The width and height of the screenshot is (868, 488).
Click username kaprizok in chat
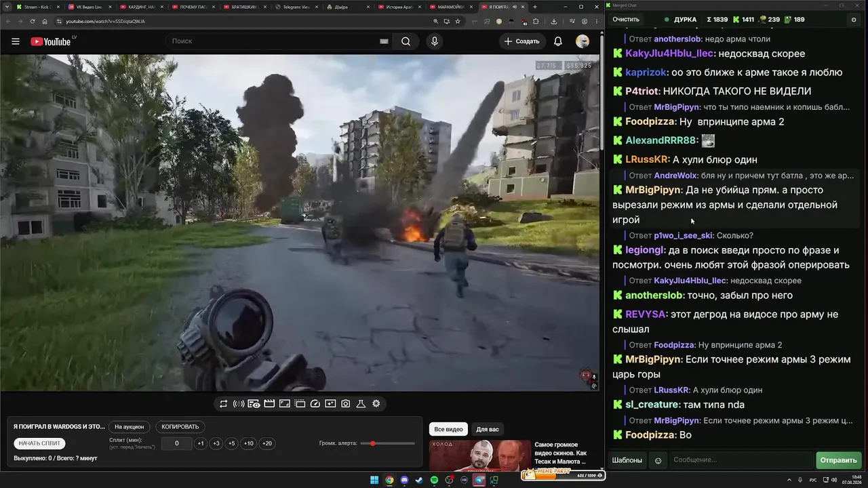point(646,73)
